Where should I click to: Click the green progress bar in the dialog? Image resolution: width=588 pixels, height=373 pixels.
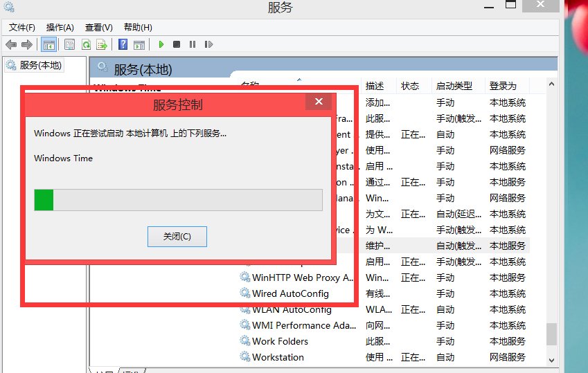(x=178, y=200)
